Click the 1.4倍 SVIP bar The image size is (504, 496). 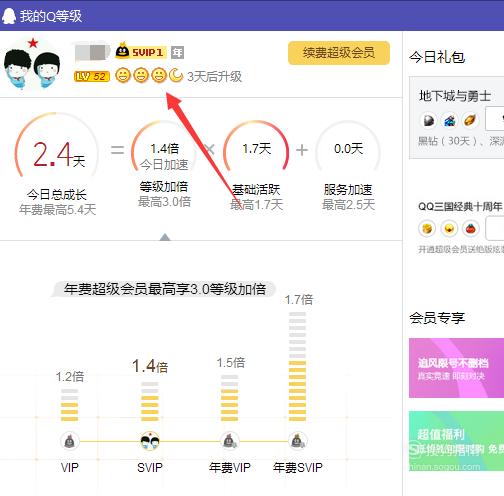tap(150, 402)
